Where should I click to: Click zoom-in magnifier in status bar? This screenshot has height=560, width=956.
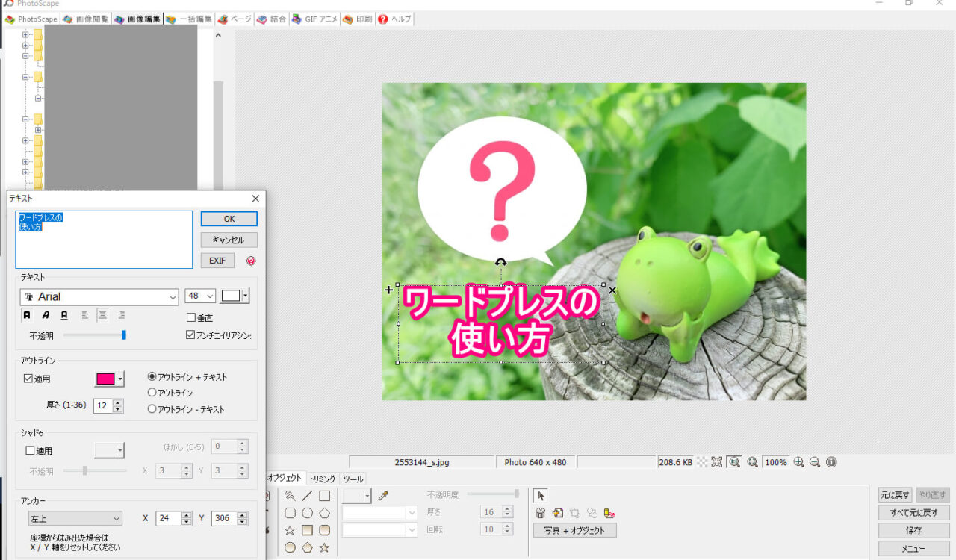tap(799, 462)
